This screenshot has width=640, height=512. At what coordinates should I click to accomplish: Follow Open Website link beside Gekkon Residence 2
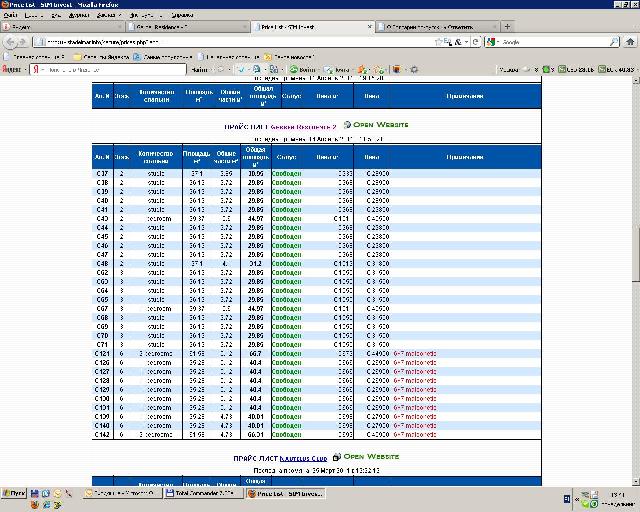[380, 125]
